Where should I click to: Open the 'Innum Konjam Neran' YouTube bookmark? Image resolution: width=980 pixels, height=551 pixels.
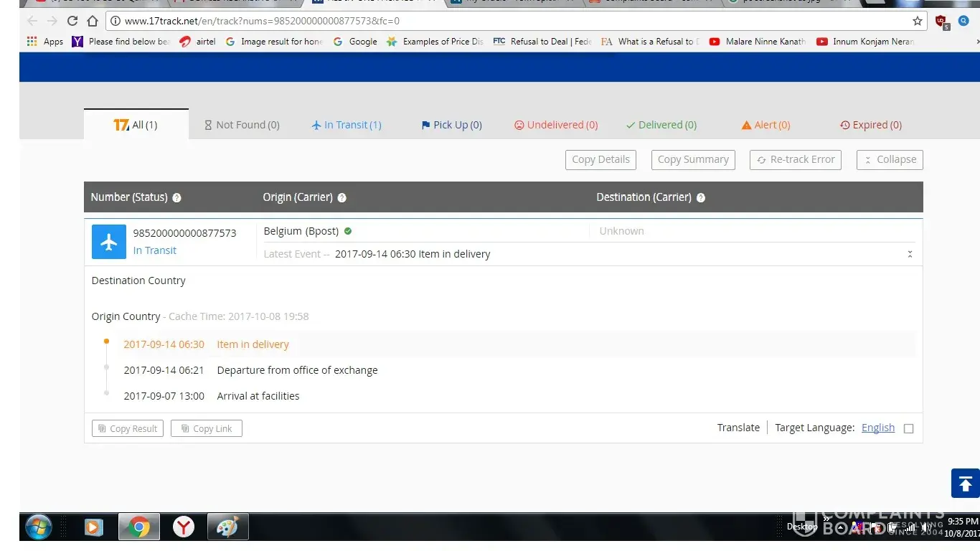click(865, 42)
